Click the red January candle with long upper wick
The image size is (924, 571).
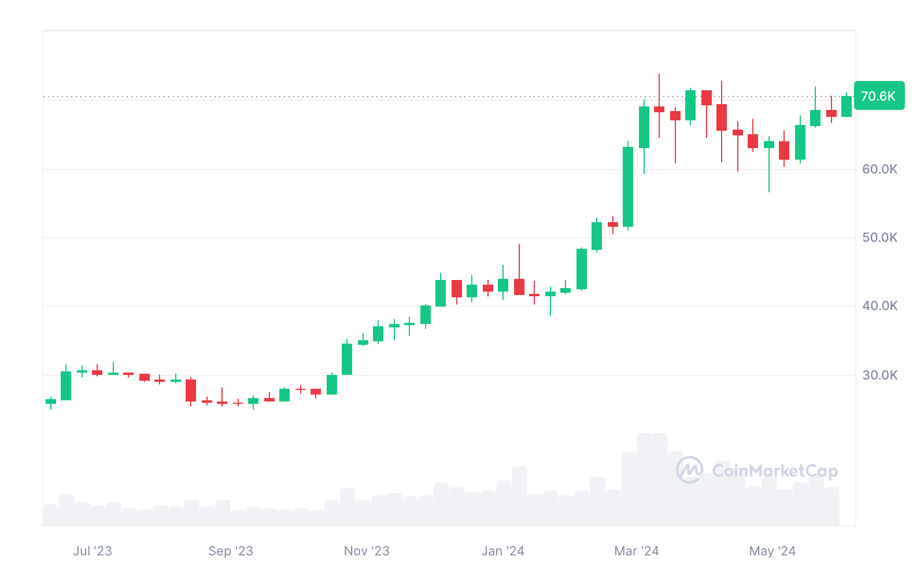click(x=519, y=286)
